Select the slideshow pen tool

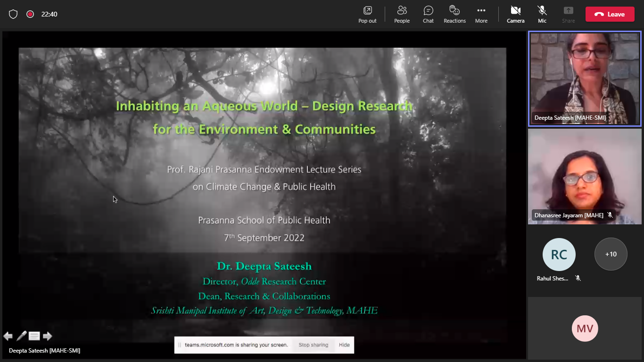click(x=21, y=336)
